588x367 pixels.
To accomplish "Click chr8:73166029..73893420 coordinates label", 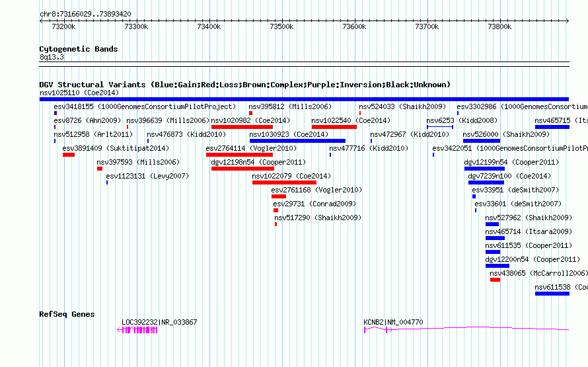I will coord(85,15).
